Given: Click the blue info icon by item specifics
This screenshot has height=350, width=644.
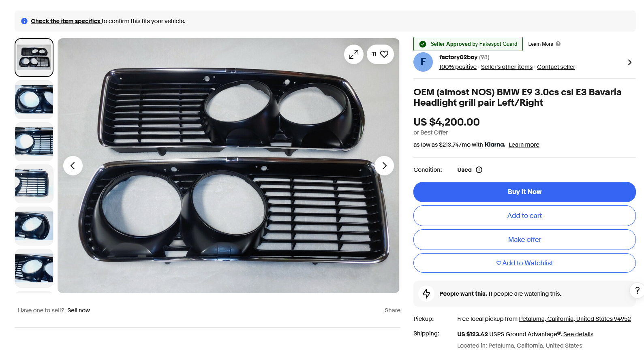Looking at the screenshot, I should tap(24, 21).
